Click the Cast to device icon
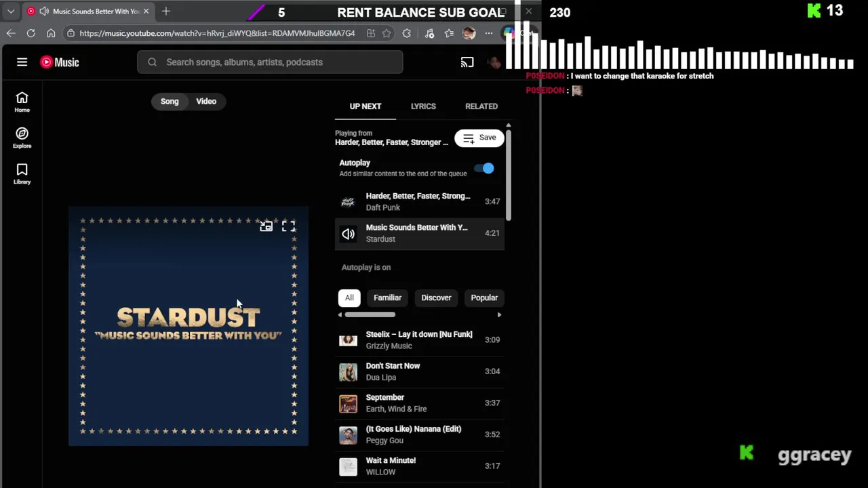The image size is (868, 488). 467,62
